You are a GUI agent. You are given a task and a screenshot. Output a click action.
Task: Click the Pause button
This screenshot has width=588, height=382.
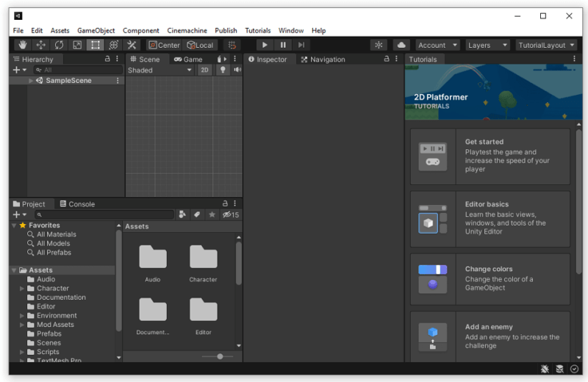[x=283, y=45]
